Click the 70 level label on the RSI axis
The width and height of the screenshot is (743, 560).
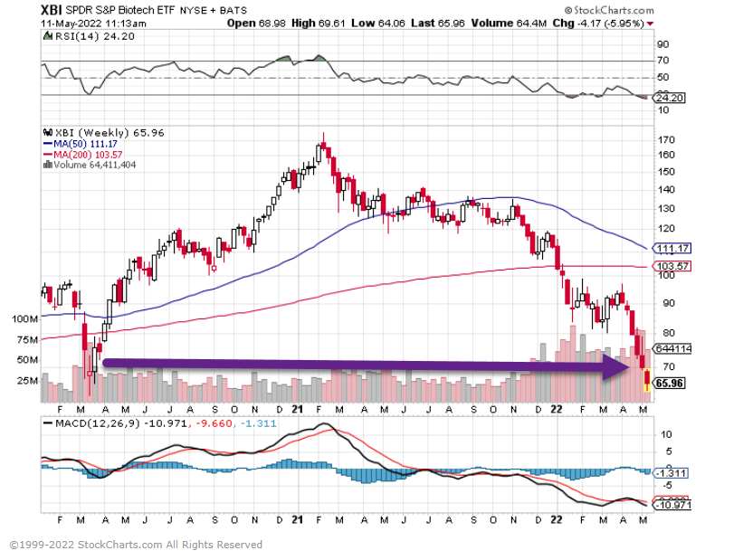(x=663, y=61)
